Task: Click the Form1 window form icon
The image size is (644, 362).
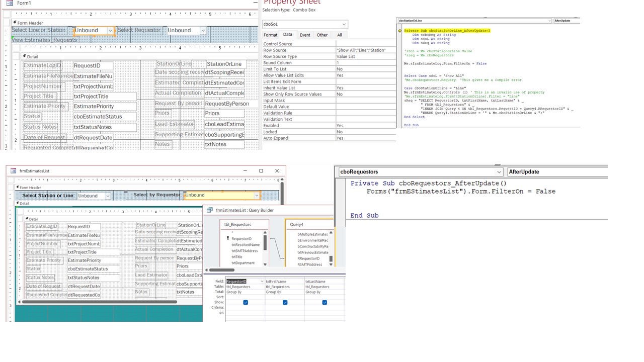Action: click(9, 3)
